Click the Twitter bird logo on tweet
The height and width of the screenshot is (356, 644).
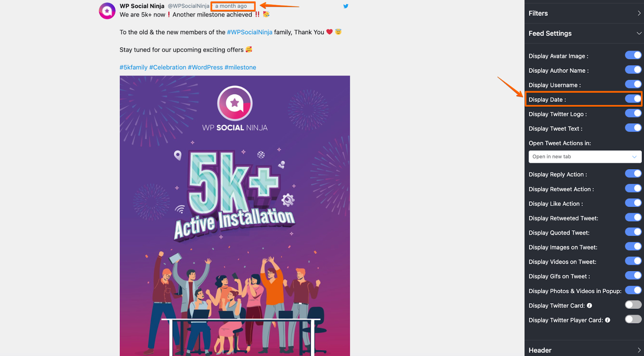point(346,6)
